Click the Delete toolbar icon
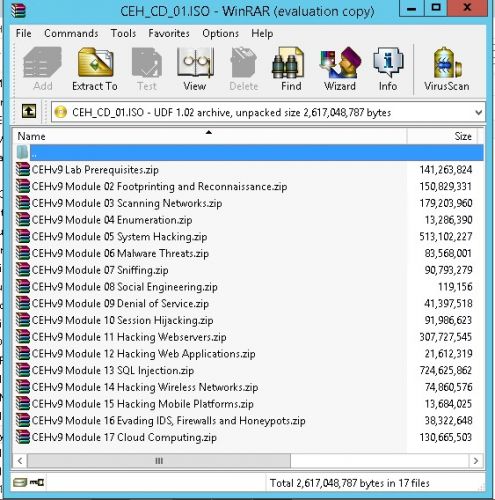 (244, 63)
